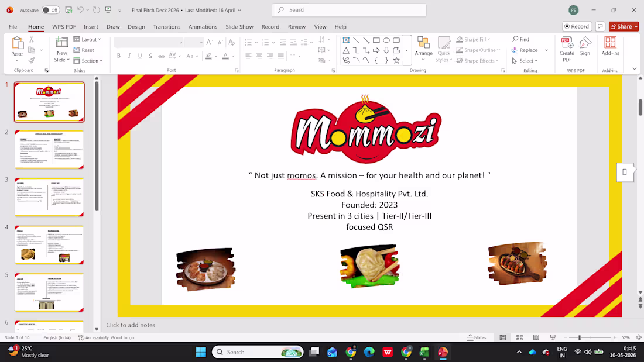Click the zoom slider handle
Image resolution: width=644 pixels, height=362 pixels.
point(580,337)
